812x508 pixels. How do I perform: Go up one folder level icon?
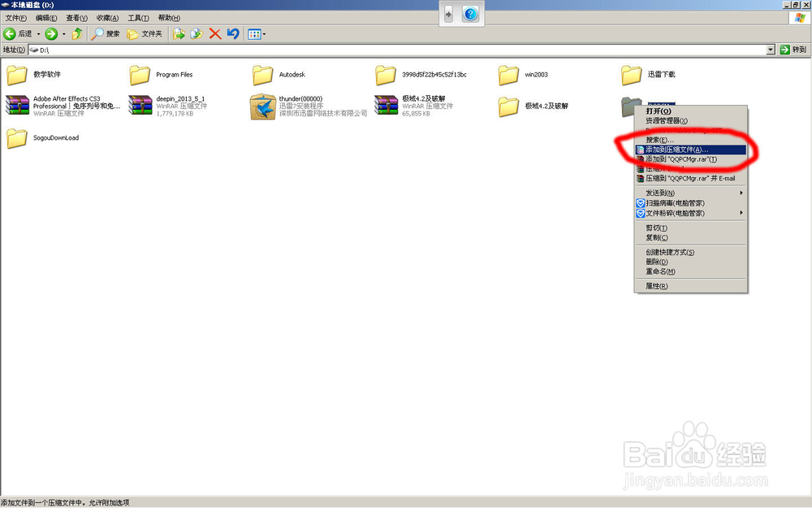pos(77,34)
